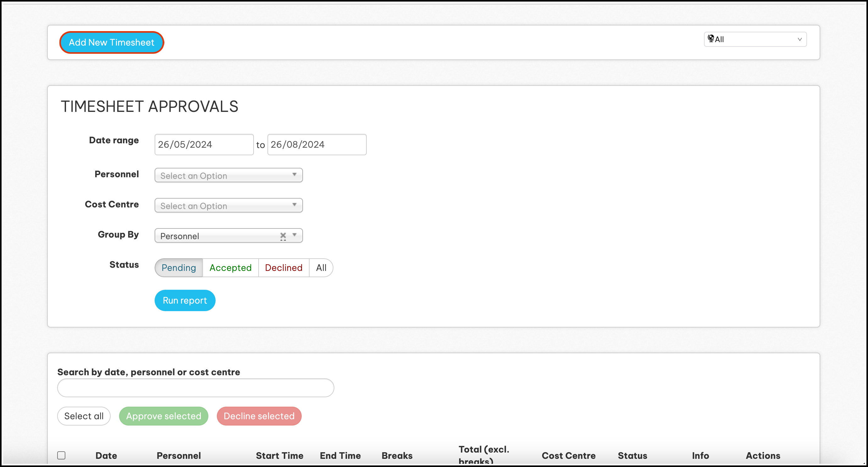The width and height of the screenshot is (868, 467).
Task: Click the Select all button
Action: [84, 416]
